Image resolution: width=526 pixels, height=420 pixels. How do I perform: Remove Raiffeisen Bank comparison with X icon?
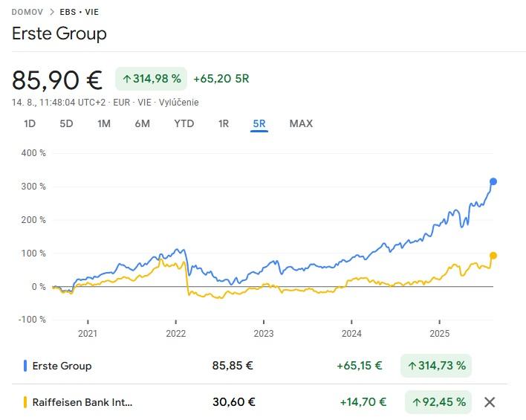click(490, 402)
